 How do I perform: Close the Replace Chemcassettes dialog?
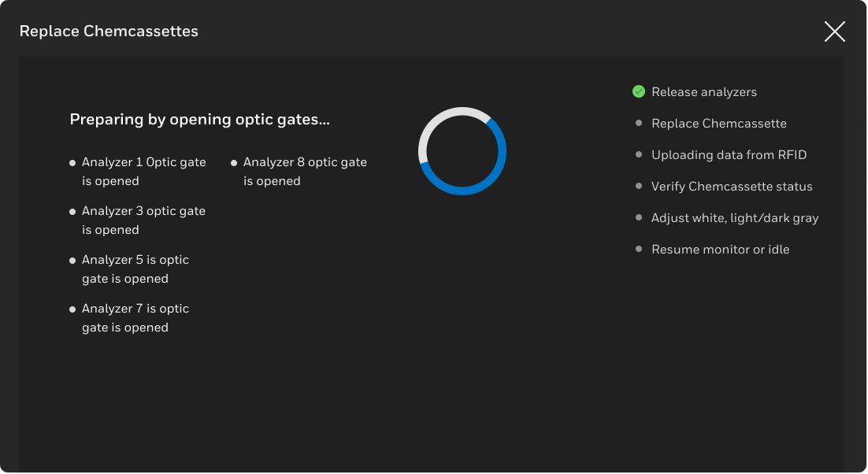tap(834, 31)
